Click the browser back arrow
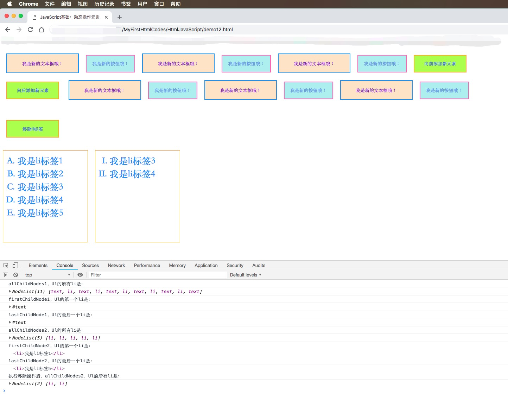This screenshot has height=420, width=508. click(x=7, y=30)
